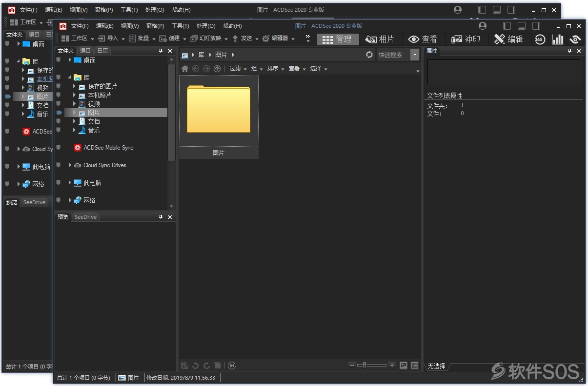Screen dimensions: 588x386
Task: Click the user account icon in front window
Action: (x=483, y=26)
